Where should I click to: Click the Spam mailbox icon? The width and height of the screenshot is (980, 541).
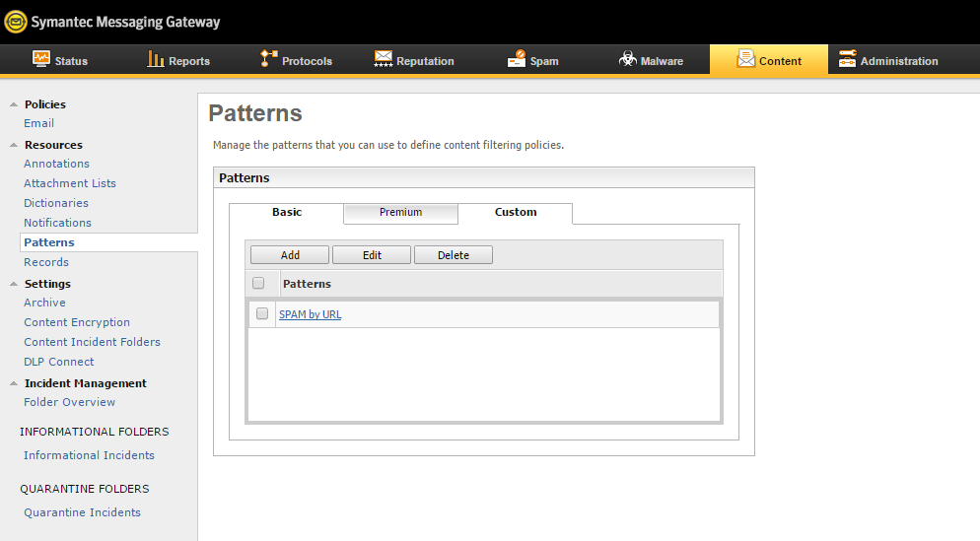point(517,59)
